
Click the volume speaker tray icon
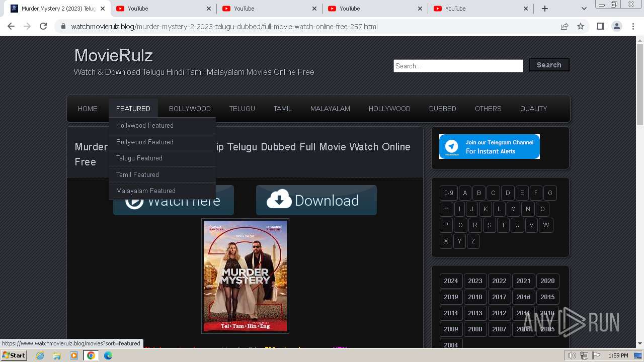click(x=572, y=355)
